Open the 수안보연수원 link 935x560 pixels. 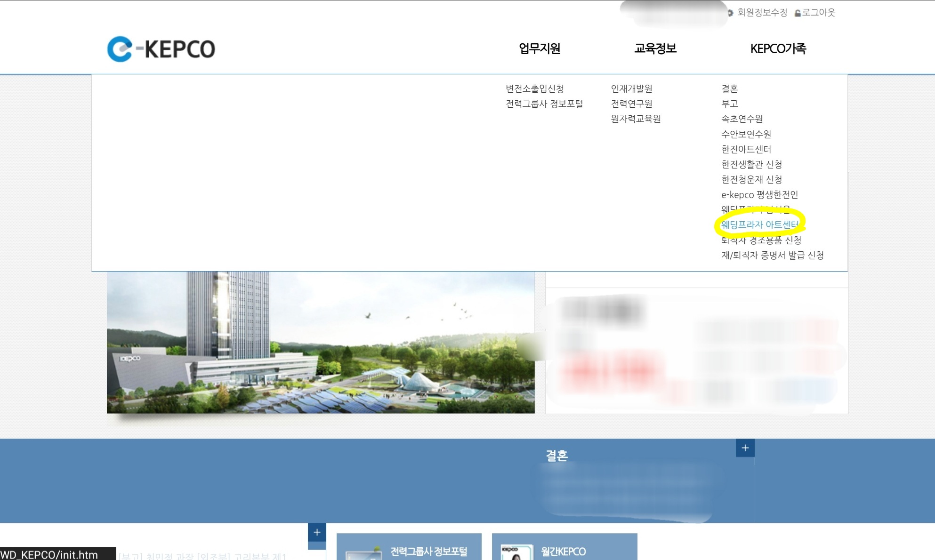coord(746,134)
